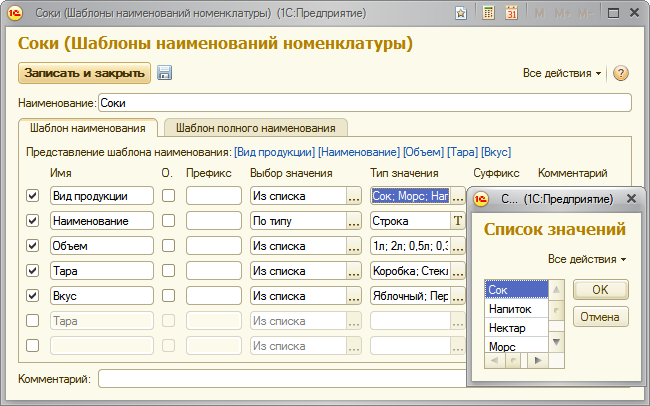Click the Наименование field containing Соки
The width and height of the screenshot is (650, 406).
(x=365, y=103)
